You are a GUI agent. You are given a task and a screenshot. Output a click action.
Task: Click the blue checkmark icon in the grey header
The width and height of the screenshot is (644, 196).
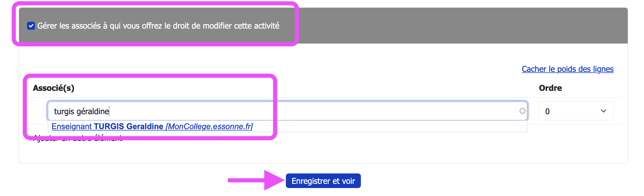pyautogui.click(x=31, y=26)
